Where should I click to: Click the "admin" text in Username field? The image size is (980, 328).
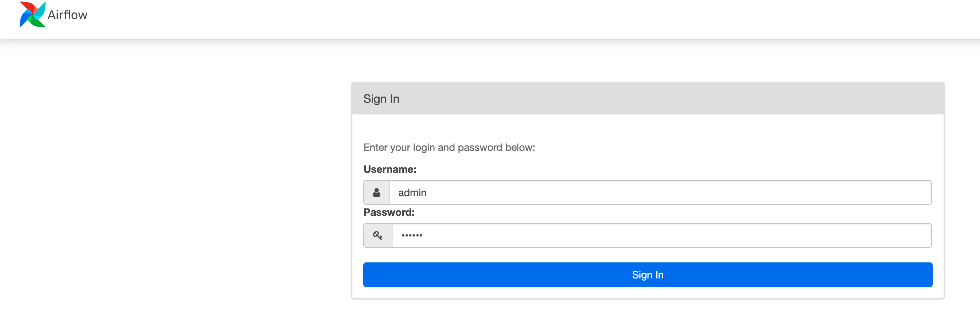(412, 193)
